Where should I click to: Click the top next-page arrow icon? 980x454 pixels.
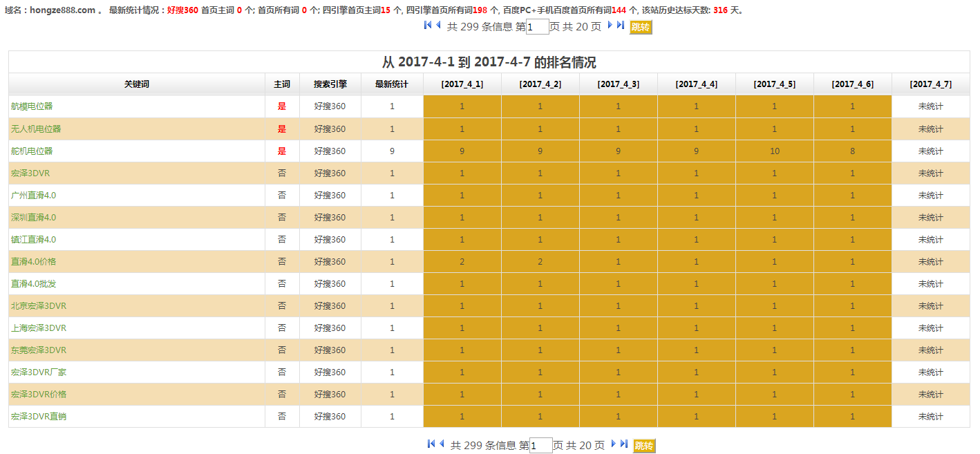coord(610,25)
